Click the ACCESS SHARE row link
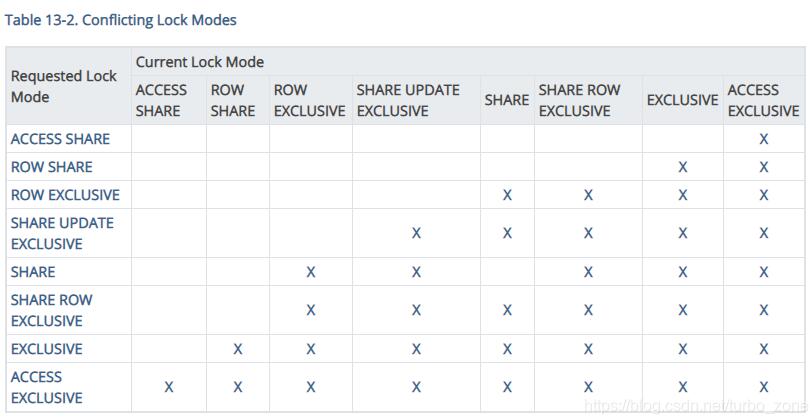 click(60, 139)
